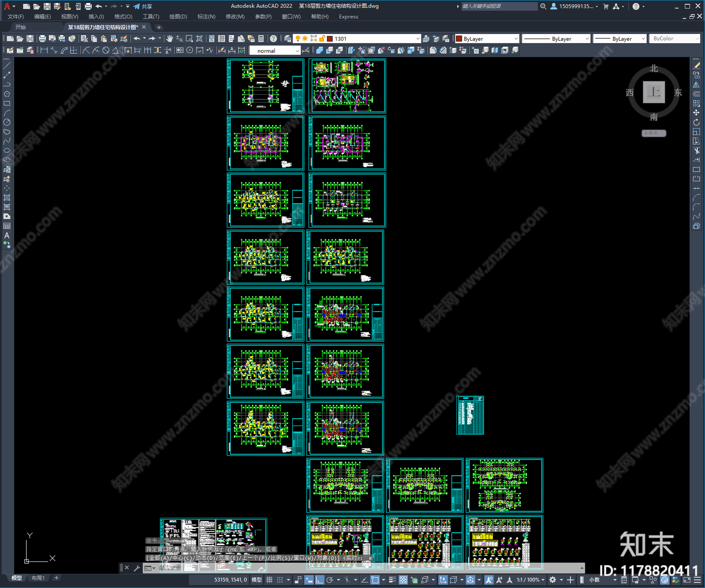Select the Rotate tool in right toolbar
Screen dimensions: 705x588
[x=696, y=122]
